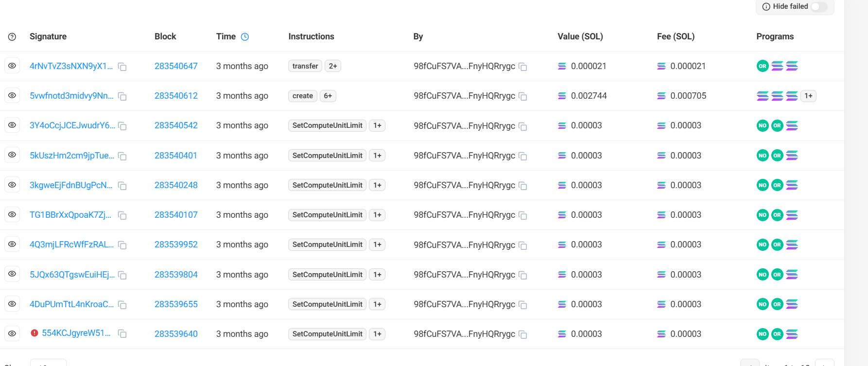
Task: Click the SetComputeUnitLimit tag for 4DuPUmTtL4nKroaC
Action: coord(327,304)
